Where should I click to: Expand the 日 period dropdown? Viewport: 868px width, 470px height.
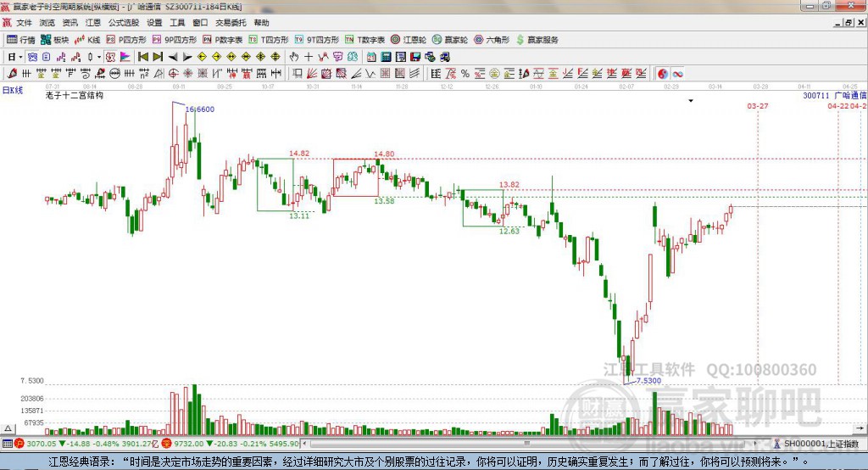[20, 57]
